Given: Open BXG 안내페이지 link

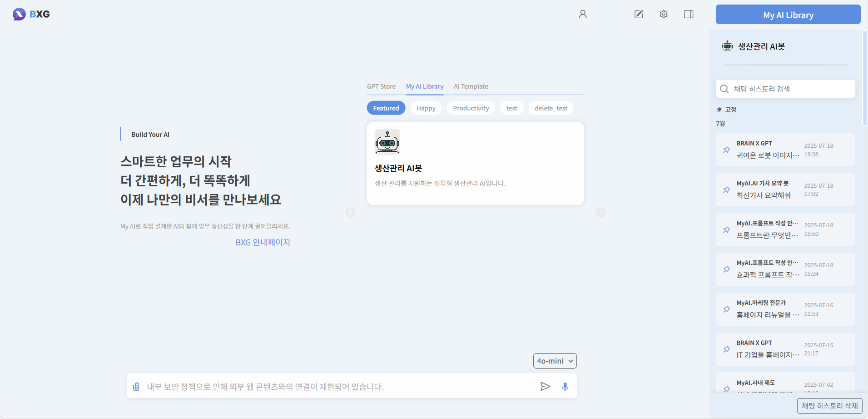Looking at the screenshot, I should pyautogui.click(x=263, y=242).
